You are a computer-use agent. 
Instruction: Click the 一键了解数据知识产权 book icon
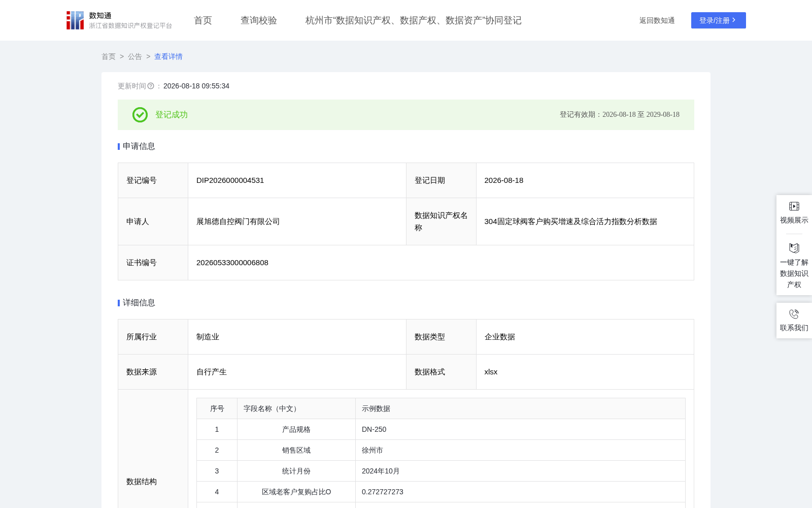[794, 248]
